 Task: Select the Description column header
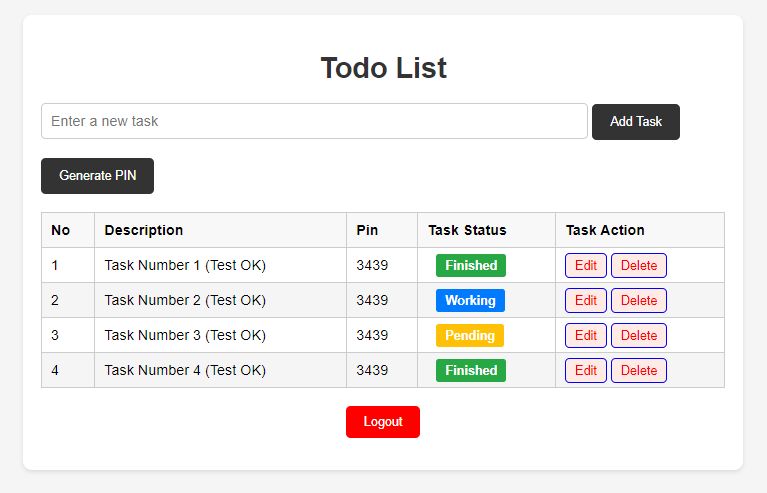(144, 230)
